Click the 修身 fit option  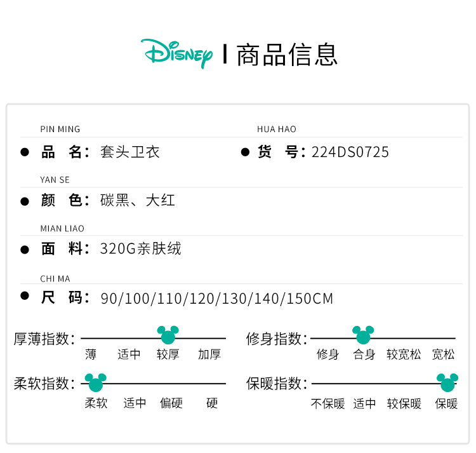point(327,355)
